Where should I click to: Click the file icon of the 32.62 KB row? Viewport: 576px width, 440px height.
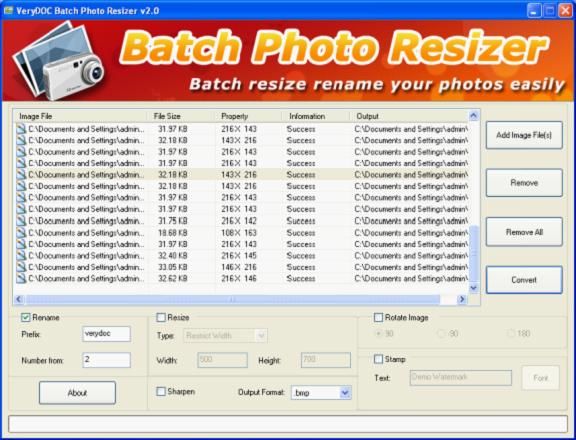pyautogui.click(x=22, y=278)
